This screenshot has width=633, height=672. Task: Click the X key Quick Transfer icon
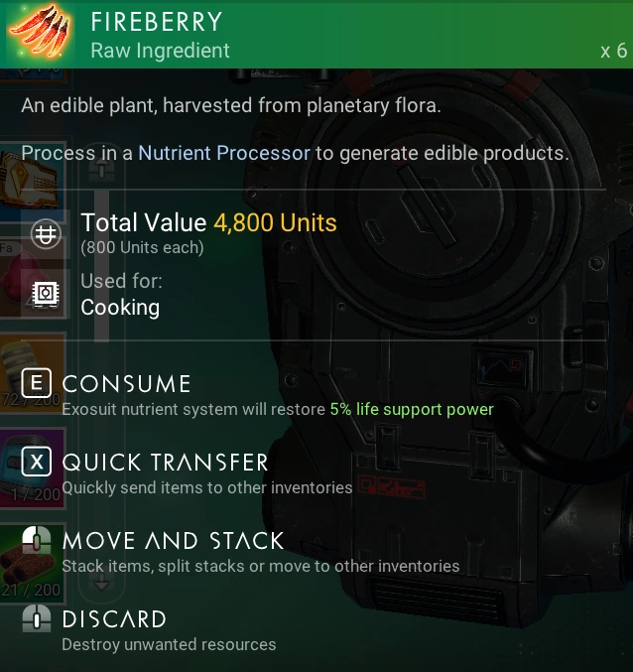pyautogui.click(x=37, y=462)
